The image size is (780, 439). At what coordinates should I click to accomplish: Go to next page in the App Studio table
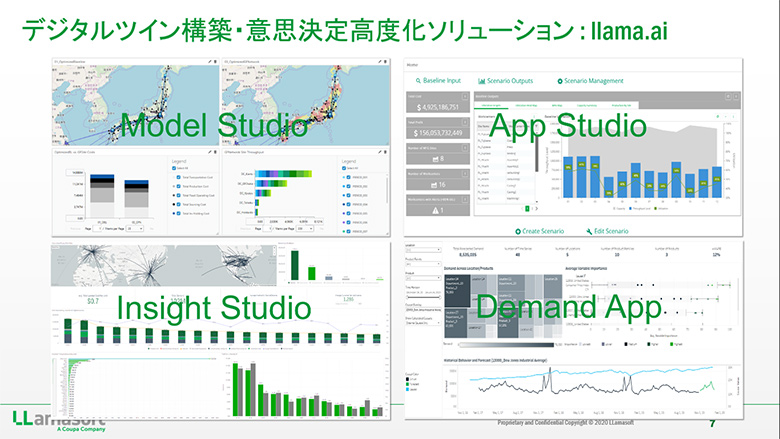pyautogui.click(x=536, y=209)
